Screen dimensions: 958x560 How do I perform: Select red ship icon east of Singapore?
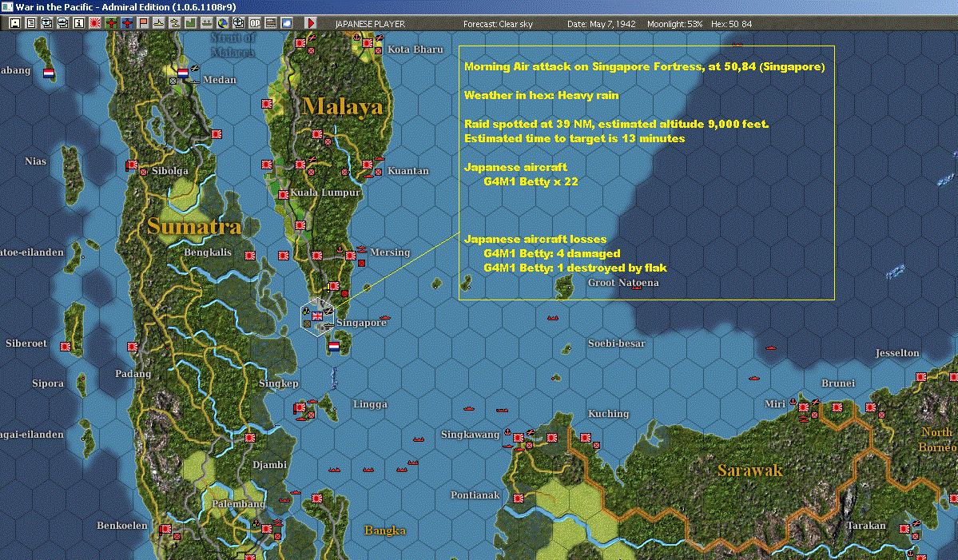(x=385, y=318)
